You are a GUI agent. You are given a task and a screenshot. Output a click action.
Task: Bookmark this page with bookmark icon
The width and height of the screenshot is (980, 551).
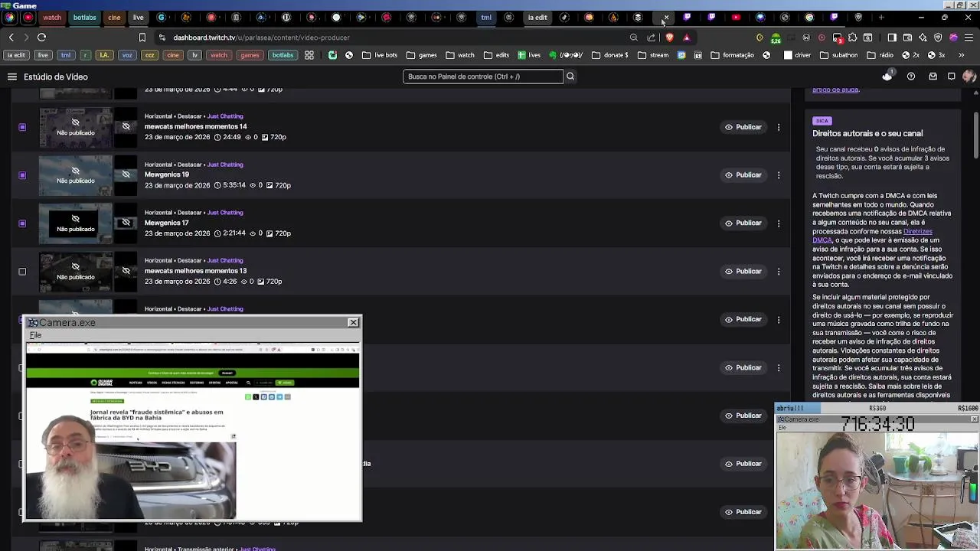click(142, 37)
